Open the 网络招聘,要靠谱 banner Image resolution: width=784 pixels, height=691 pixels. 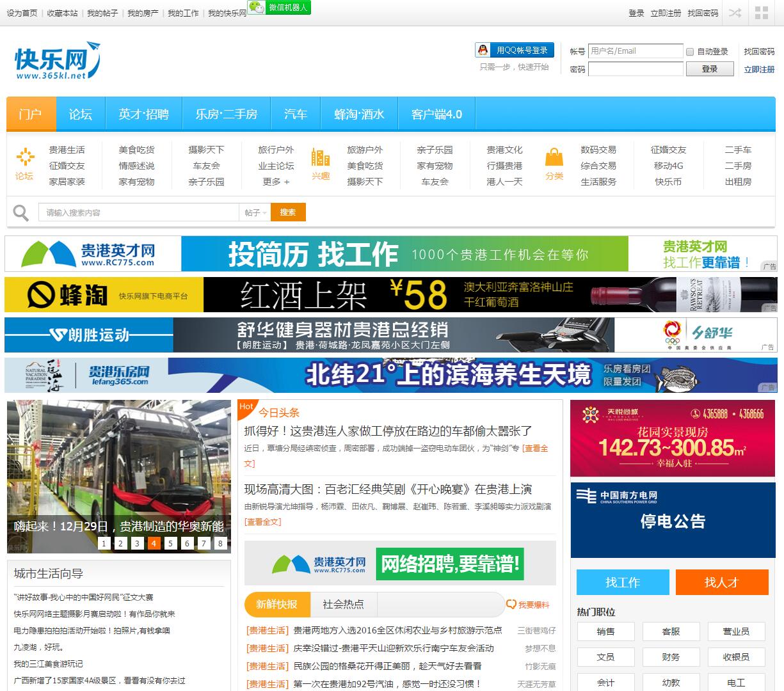click(x=400, y=563)
